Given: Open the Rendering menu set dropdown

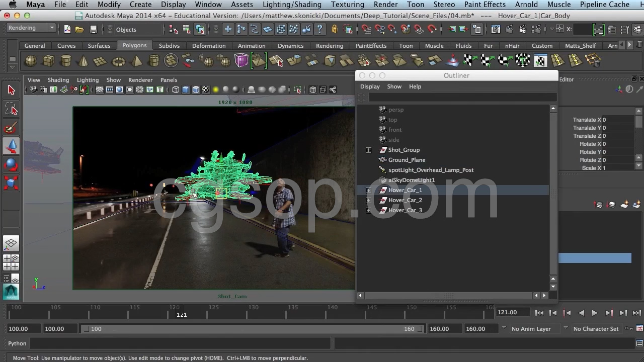Looking at the screenshot, I should pyautogui.click(x=30, y=28).
